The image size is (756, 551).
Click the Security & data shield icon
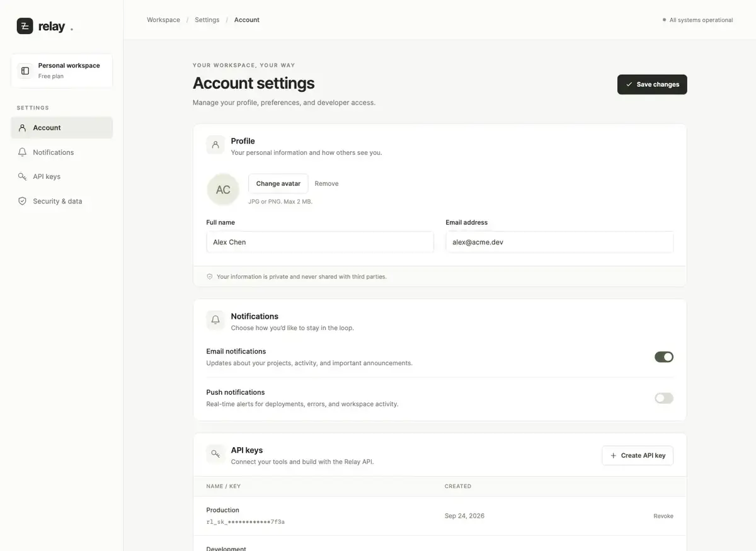tap(22, 201)
